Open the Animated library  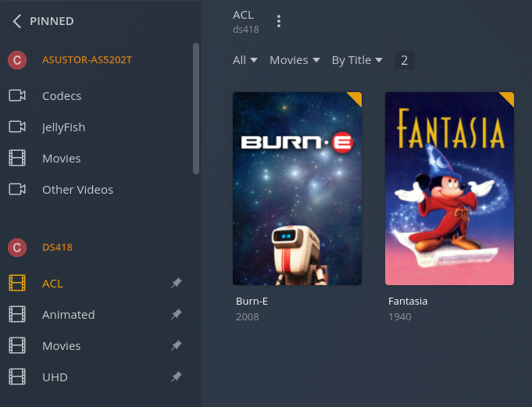click(69, 315)
